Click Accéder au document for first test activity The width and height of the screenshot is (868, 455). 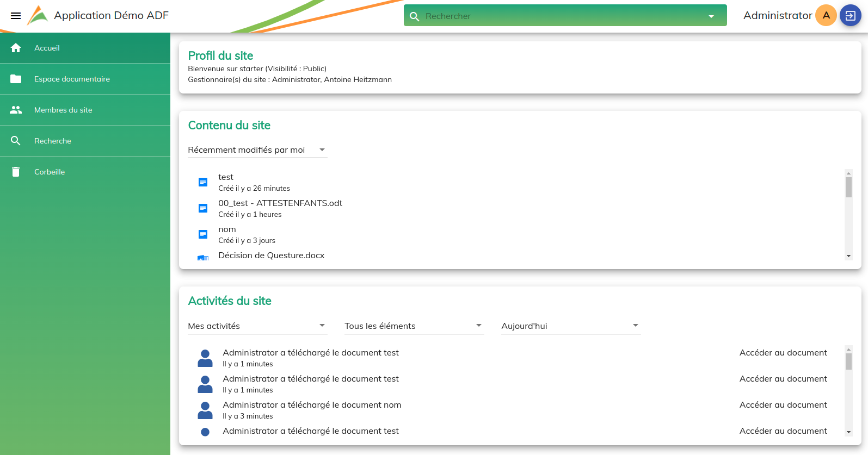pos(783,353)
